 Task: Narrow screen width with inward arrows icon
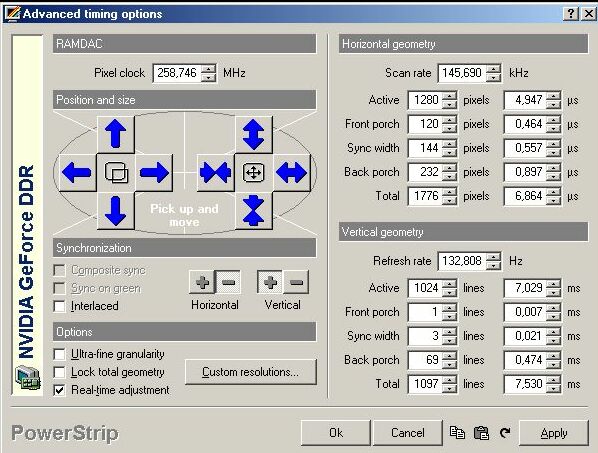point(215,172)
